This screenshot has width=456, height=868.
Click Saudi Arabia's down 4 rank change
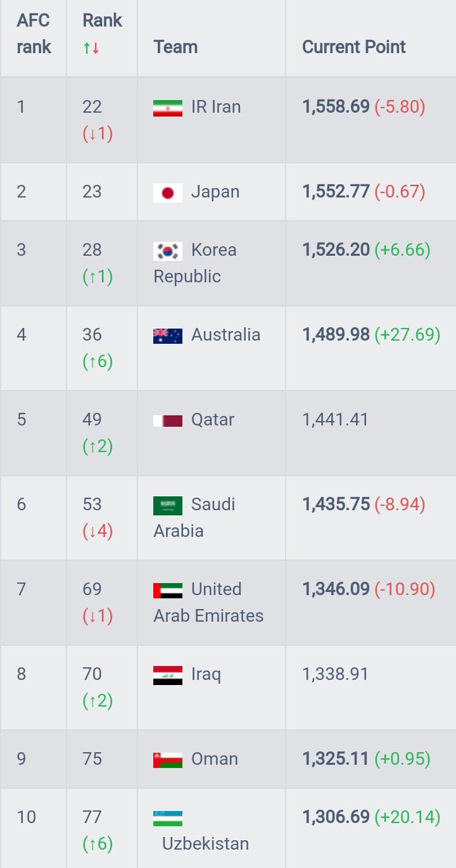[x=98, y=531]
